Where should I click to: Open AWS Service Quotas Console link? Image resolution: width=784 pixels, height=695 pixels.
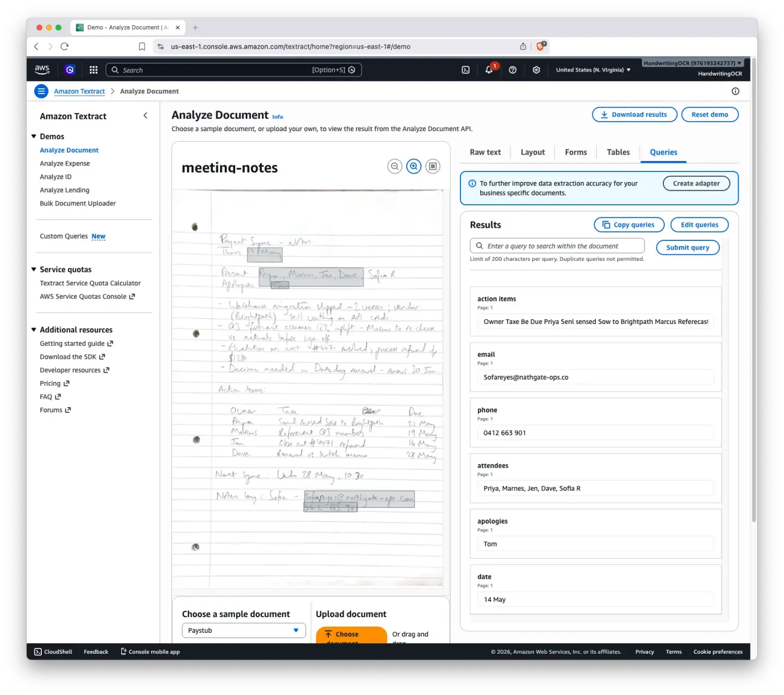87,296
